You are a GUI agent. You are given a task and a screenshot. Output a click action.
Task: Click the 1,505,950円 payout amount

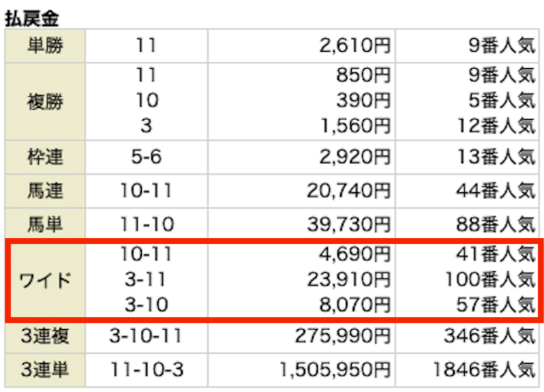click(335, 370)
